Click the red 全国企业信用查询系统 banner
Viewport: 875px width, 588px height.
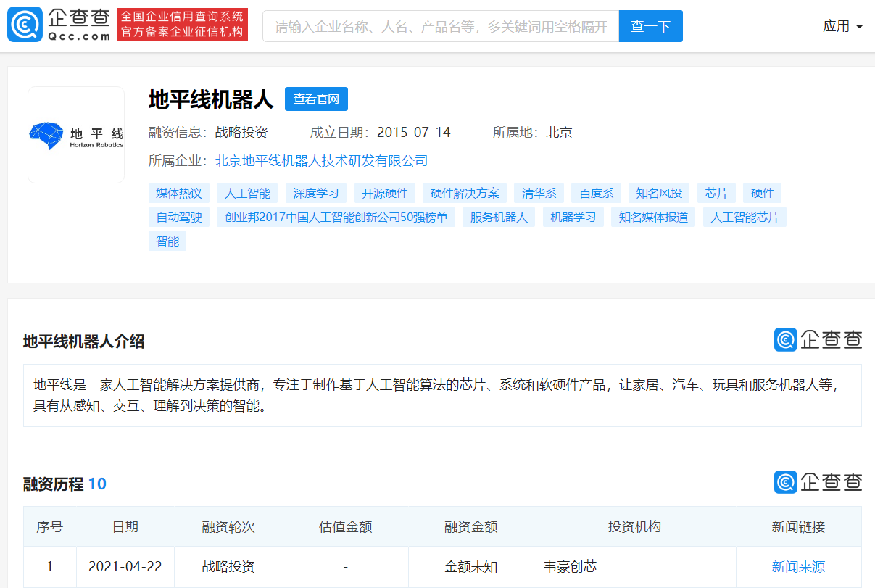(182, 25)
